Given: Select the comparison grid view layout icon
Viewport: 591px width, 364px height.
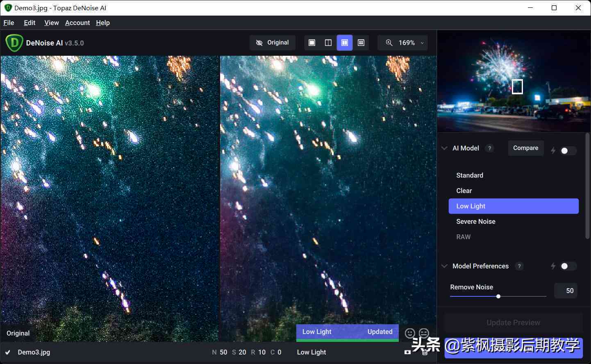Looking at the screenshot, I should tap(361, 43).
